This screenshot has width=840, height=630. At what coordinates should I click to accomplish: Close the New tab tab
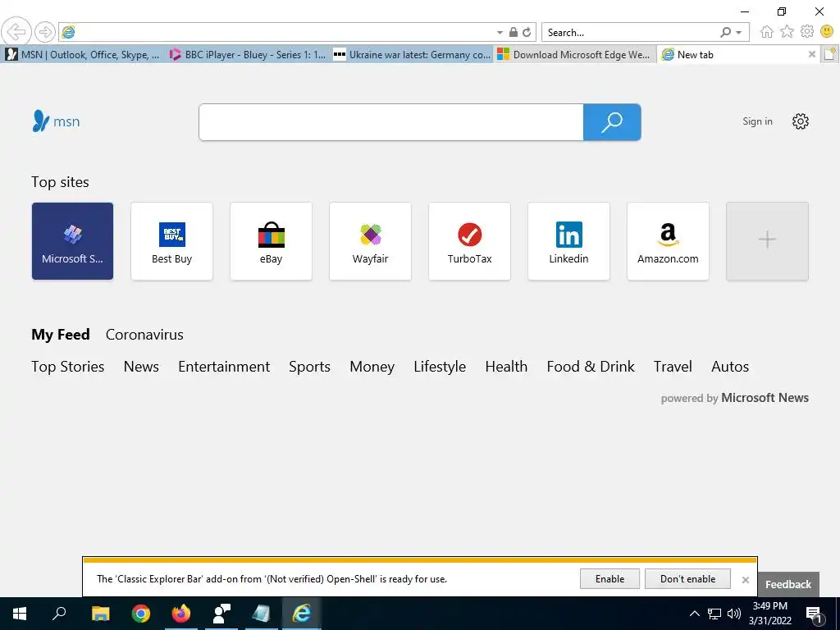click(811, 54)
